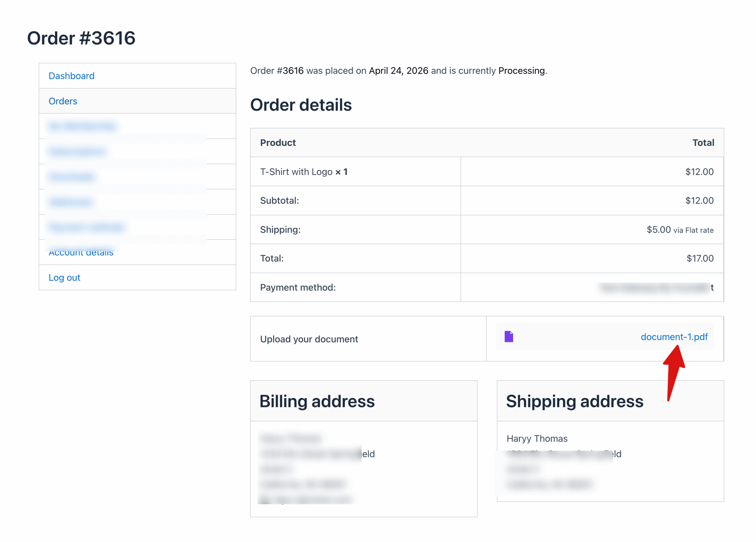This screenshot has height=542, width=756.
Task: Click the purple PDF file icon
Action: tap(509, 337)
